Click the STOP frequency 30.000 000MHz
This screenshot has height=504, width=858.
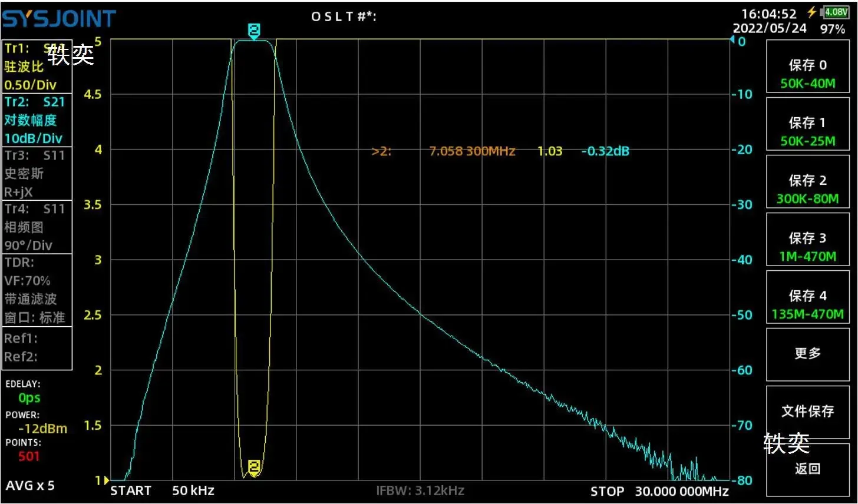pyautogui.click(x=659, y=492)
